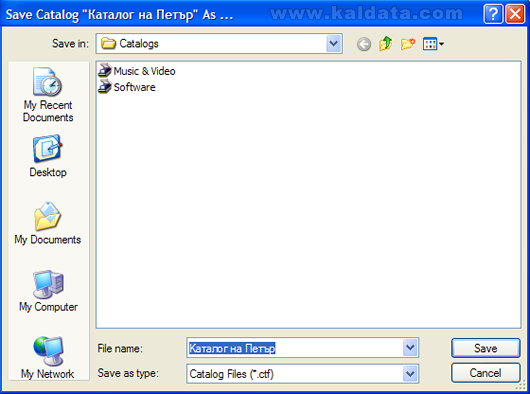Jump to the Desktop location

[48, 156]
